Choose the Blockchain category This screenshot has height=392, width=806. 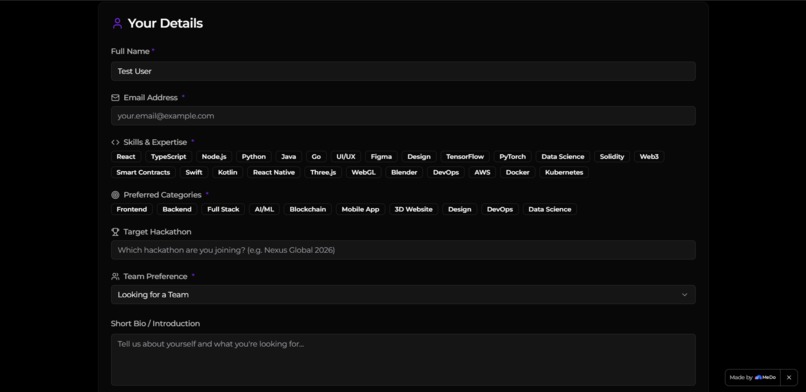(x=307, y=210)
